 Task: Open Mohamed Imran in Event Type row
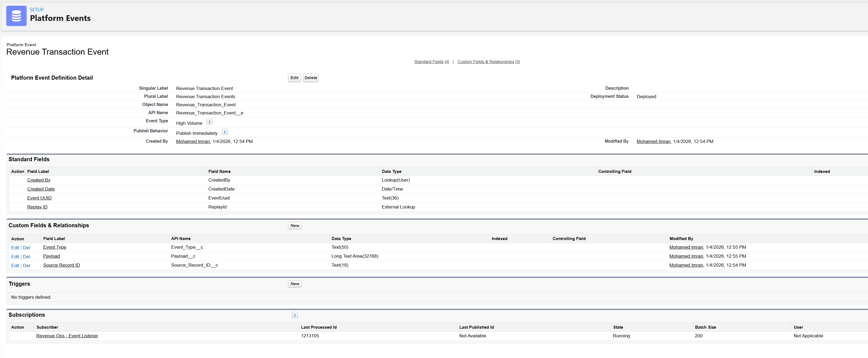click(x=686, y=247)
